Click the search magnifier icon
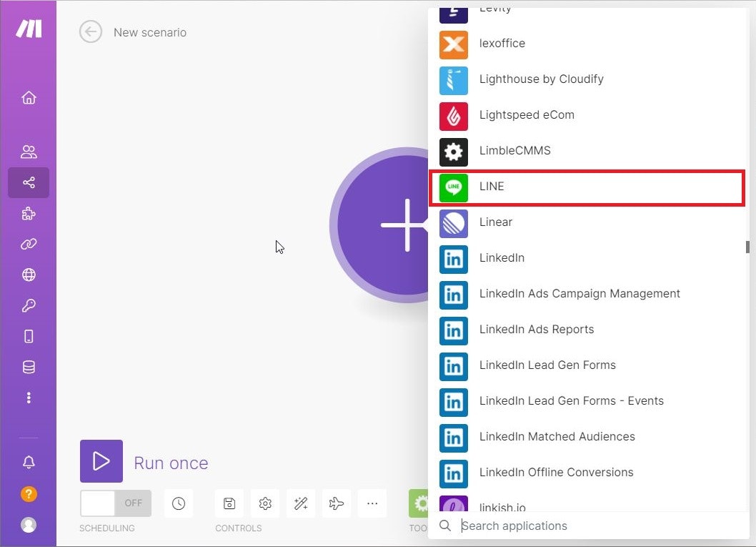The width and height of the screenshot is (756, 547). tap(445, 526)
